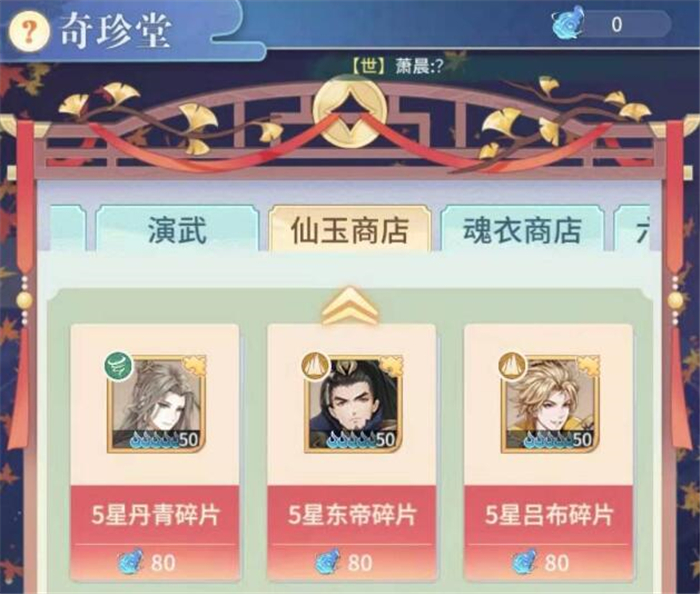Buy 5星东帝碎片 for 80 jade
This screenshot has width=700, height=594.
click(351, 534)
